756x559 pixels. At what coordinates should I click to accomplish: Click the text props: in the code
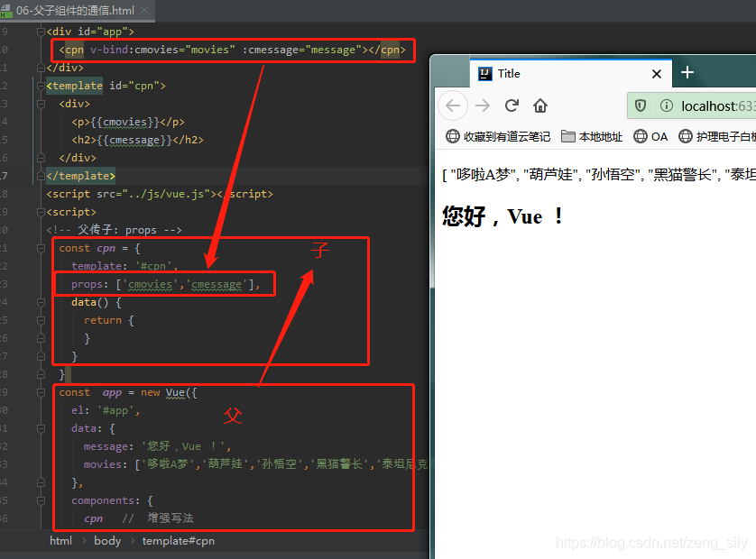tap(90, 284)
